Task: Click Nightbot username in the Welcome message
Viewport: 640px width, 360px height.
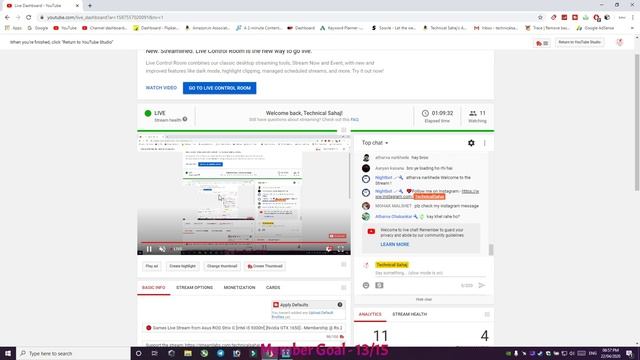Action: [384, 178]
